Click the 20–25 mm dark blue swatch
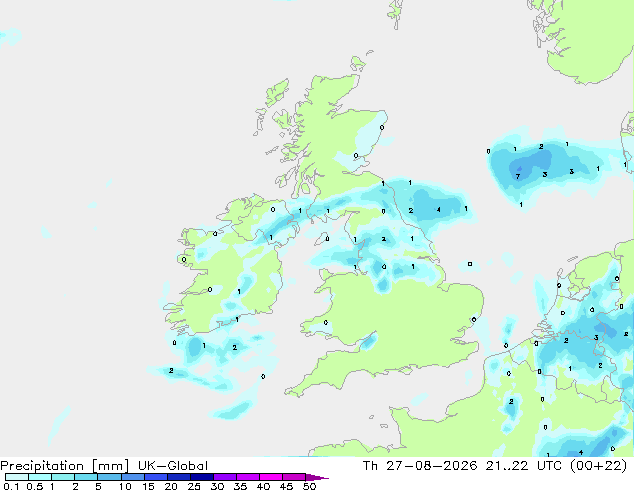Screen dimensions: 634x490 click(179, 477)
